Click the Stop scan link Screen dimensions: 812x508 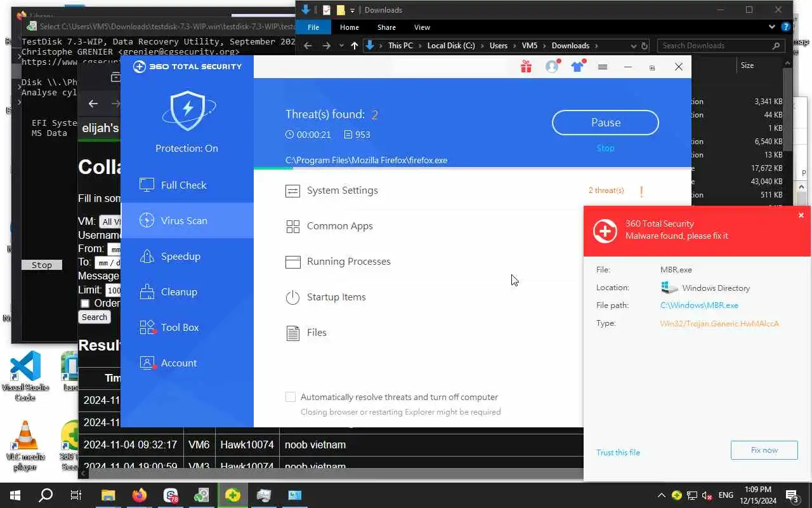tap(605, 148)
